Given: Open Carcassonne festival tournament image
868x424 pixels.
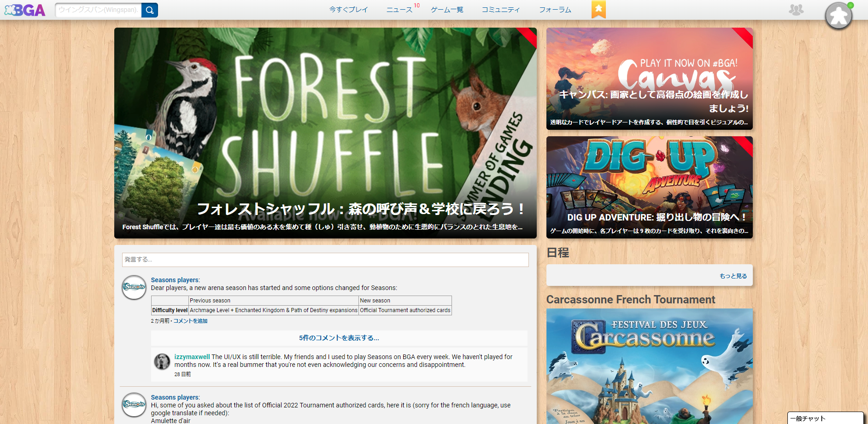Looking at the screenshot, I should pyautogui.click(x=650, y=366).
